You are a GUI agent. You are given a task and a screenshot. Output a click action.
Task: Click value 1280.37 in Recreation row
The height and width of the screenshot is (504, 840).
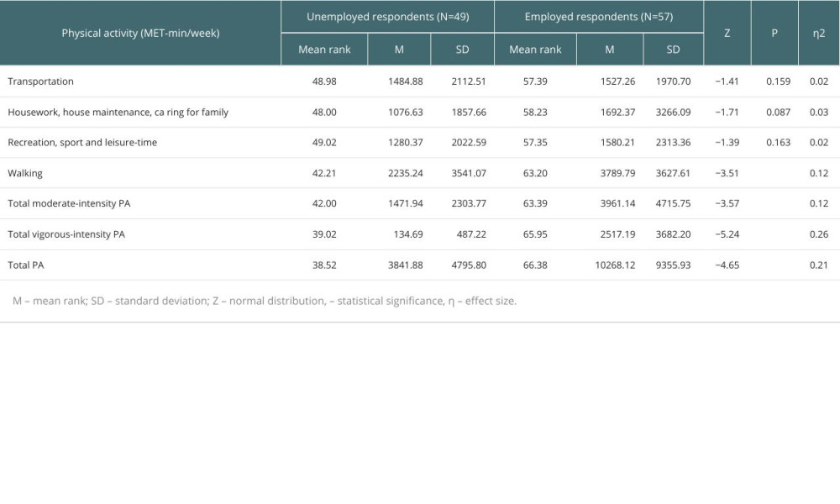(x=406, y=143)
